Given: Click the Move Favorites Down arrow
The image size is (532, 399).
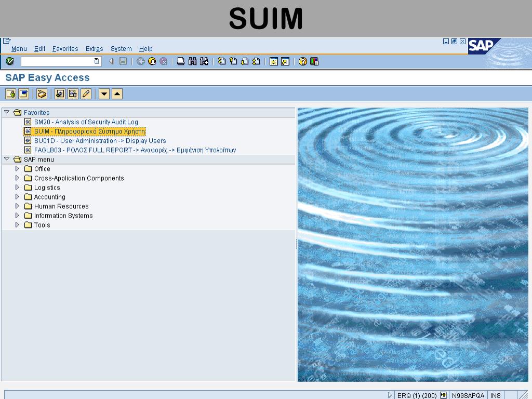Looking at the screenshot, I should (104, 94).
